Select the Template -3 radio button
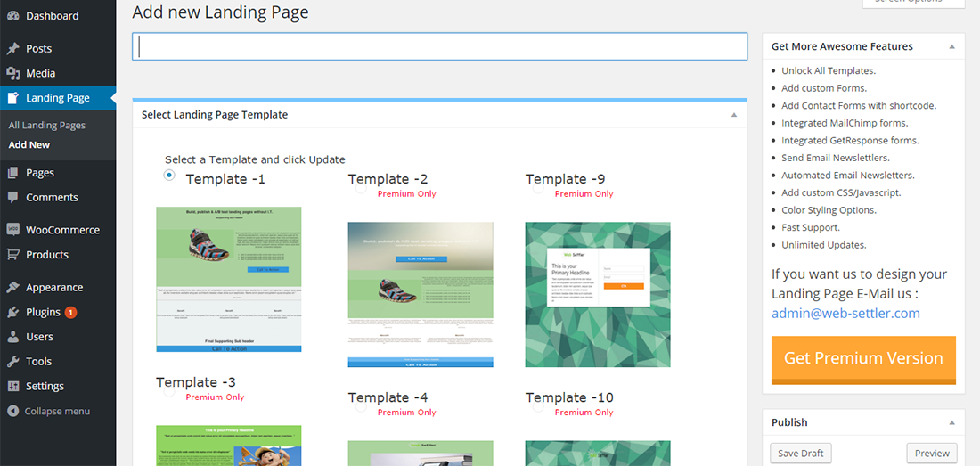Screen dimensions: 980x466 point(168,392)
